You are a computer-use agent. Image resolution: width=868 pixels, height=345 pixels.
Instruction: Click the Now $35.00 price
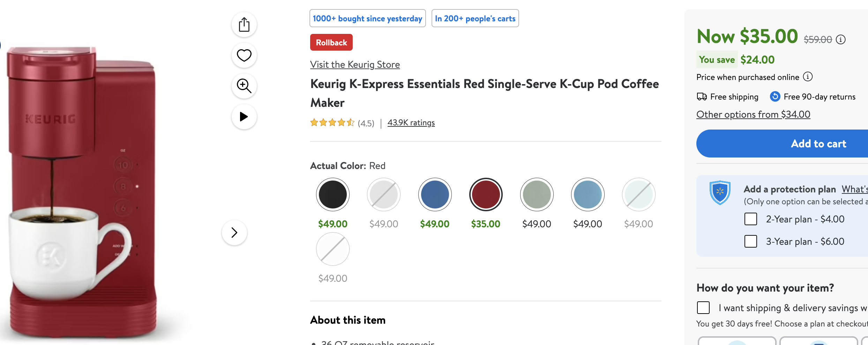[747, 36]
